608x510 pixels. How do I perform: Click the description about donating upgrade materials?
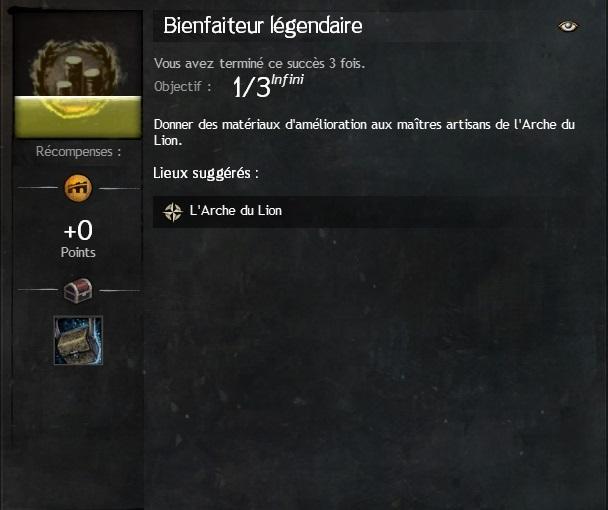(364, 132)
